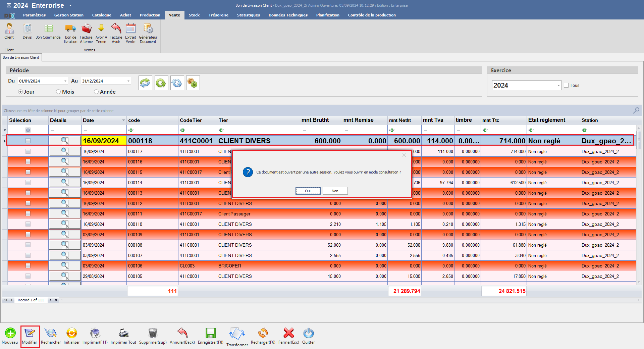The width and height of the screenshot is (644, 349).
Task: Open the Paramètres menu
Action: pos(34,15)
